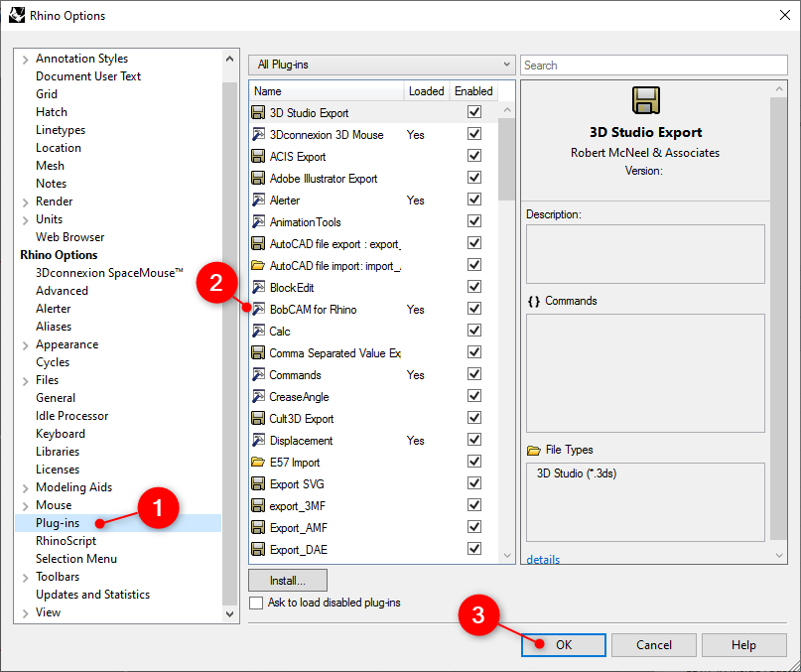Sort plug-ins by Enabled column header

tap(473, 91)
